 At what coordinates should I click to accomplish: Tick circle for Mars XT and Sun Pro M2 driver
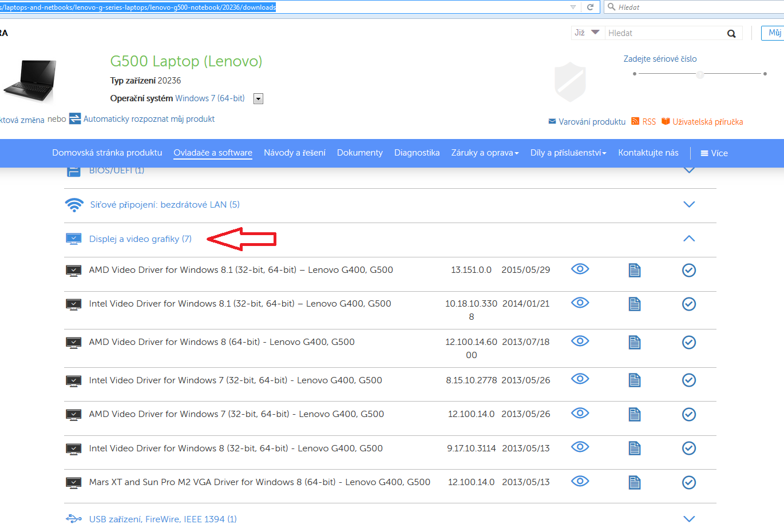pos(689,482)
